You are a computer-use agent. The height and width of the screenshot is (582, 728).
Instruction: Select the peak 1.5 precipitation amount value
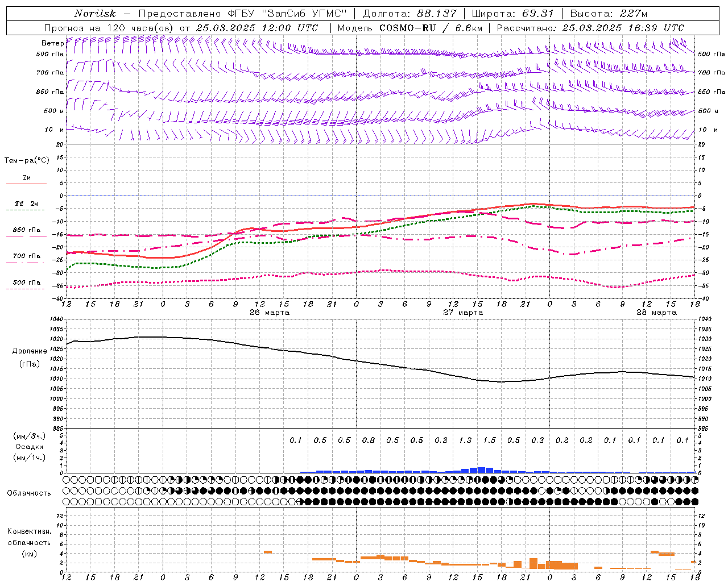coord(489,440)
